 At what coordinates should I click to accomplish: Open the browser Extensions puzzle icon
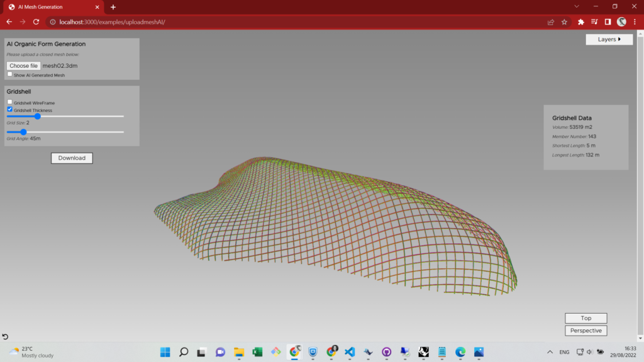(581, 22)
